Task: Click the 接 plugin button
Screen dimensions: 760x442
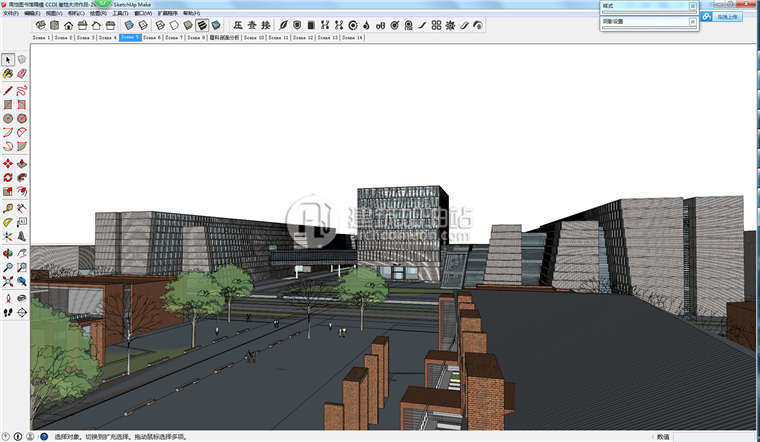Action: click(x=266, y=25)
